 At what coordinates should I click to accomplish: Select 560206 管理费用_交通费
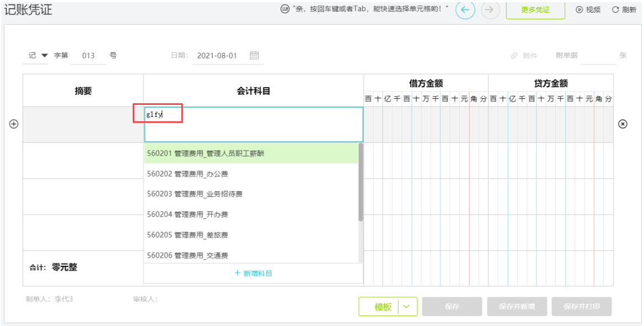tap(251, 255)
